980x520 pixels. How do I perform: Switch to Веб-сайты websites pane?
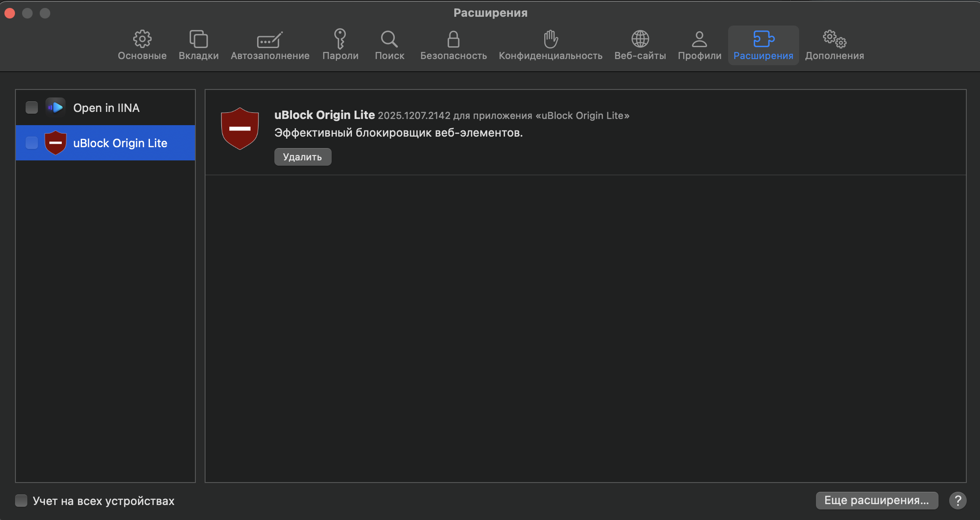[x=640, y=45]
